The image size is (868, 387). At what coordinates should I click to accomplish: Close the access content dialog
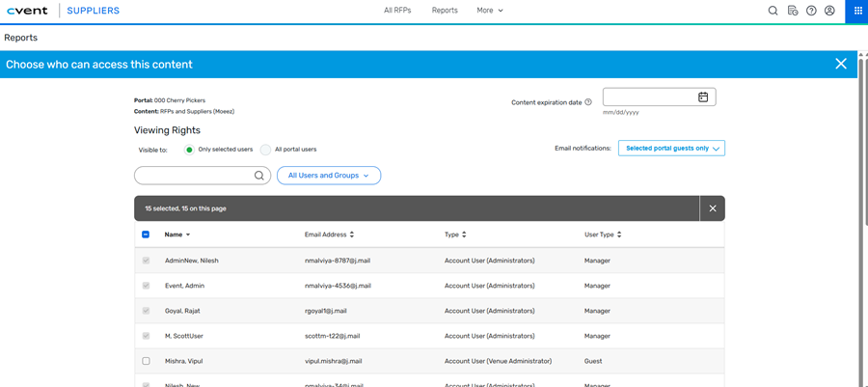841,64
